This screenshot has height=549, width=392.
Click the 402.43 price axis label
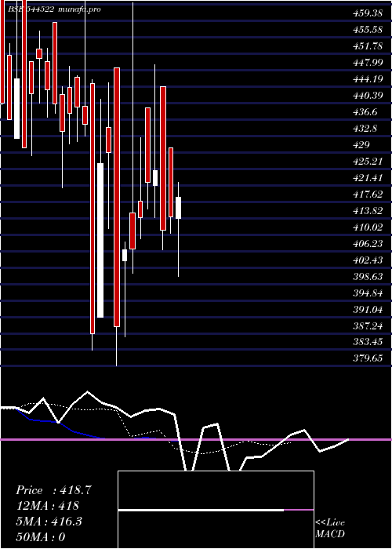tap(368, 260)
